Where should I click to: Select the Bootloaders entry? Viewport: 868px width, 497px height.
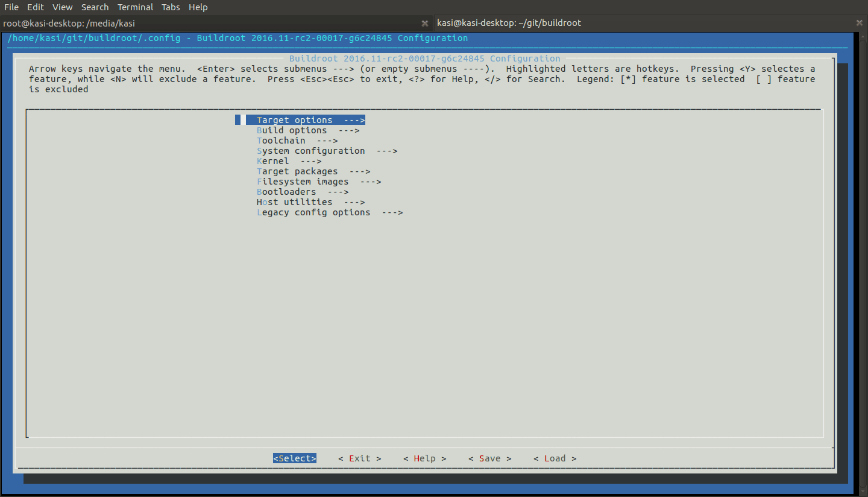click(x=302, y=192)
